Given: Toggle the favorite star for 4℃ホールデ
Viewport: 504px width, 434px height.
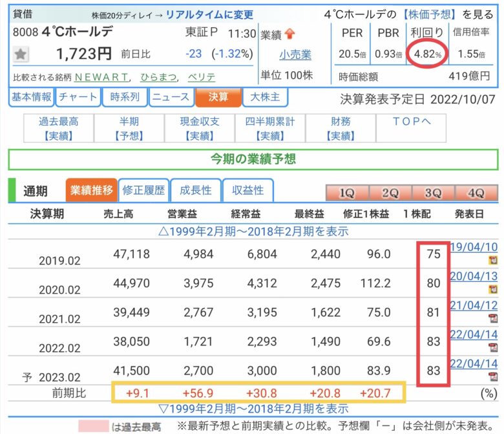Looking at the screenshot, I should [x=21, y=54].
